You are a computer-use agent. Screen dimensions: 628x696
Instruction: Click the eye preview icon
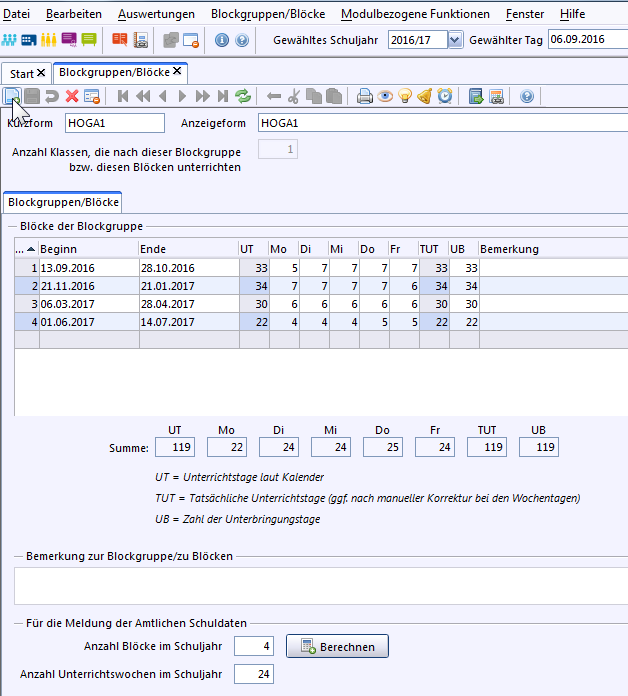[x=385, y=96]
